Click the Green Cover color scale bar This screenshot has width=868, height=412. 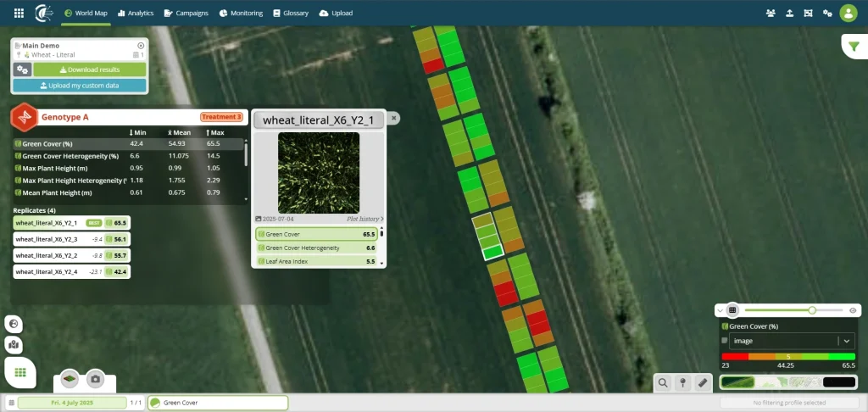point(788,357)
